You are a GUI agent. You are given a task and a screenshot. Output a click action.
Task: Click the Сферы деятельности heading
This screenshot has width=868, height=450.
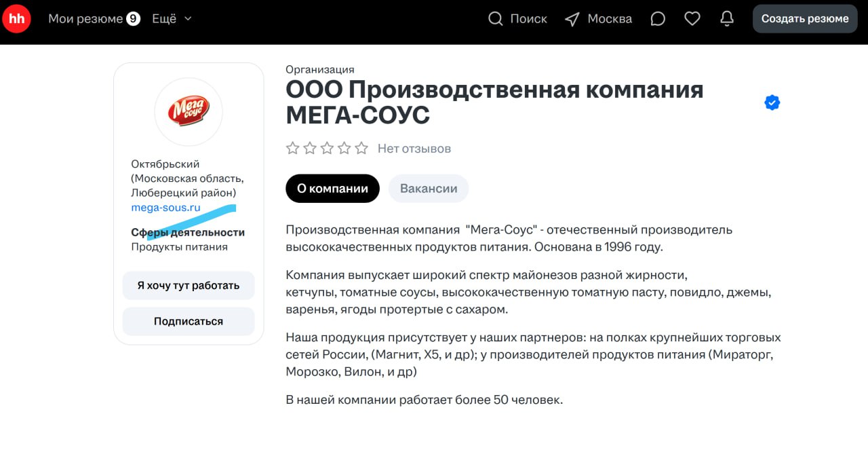188,232
